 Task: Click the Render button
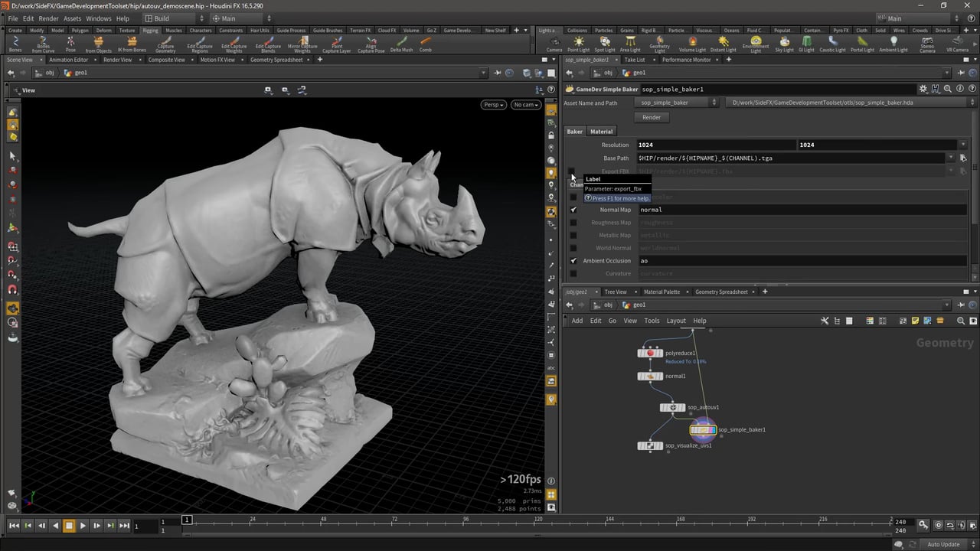[x=652, y=117]
